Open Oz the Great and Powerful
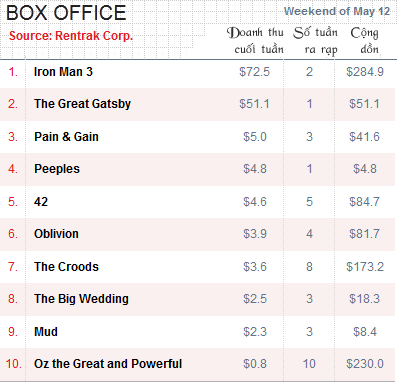The height and width of the screenshot is (383, 397). [x=108, y=364]
